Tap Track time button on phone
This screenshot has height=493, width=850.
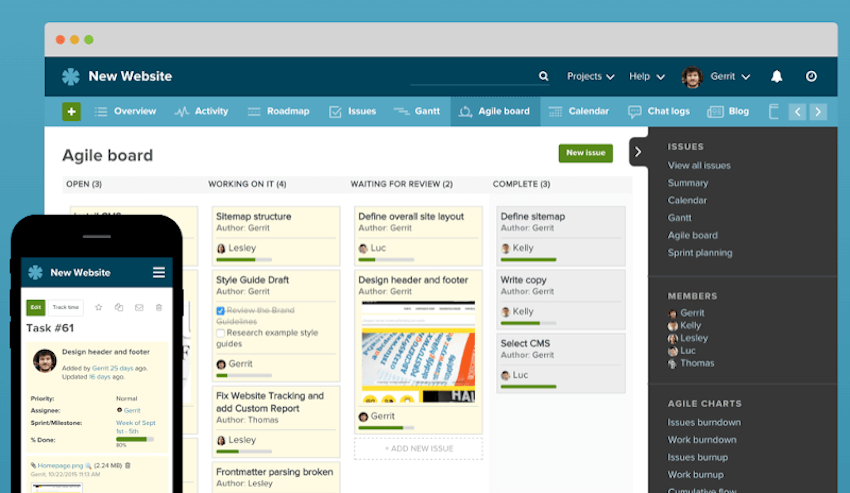(x=66, y=308)
